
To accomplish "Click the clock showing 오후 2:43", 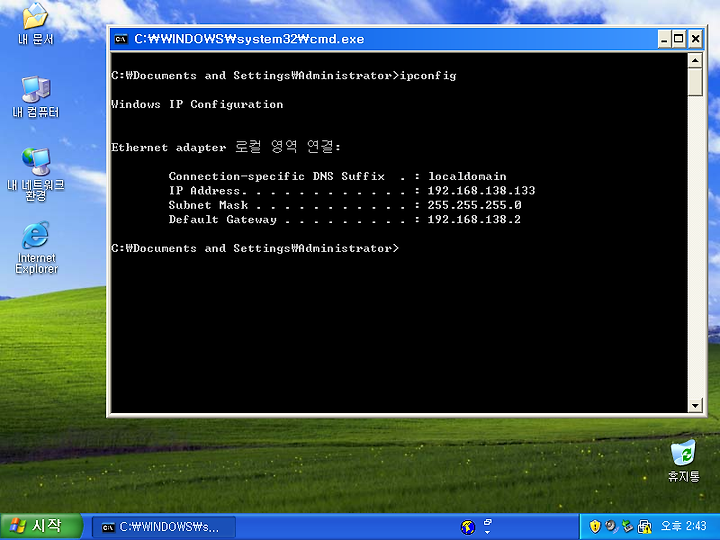I will (683, 526).
